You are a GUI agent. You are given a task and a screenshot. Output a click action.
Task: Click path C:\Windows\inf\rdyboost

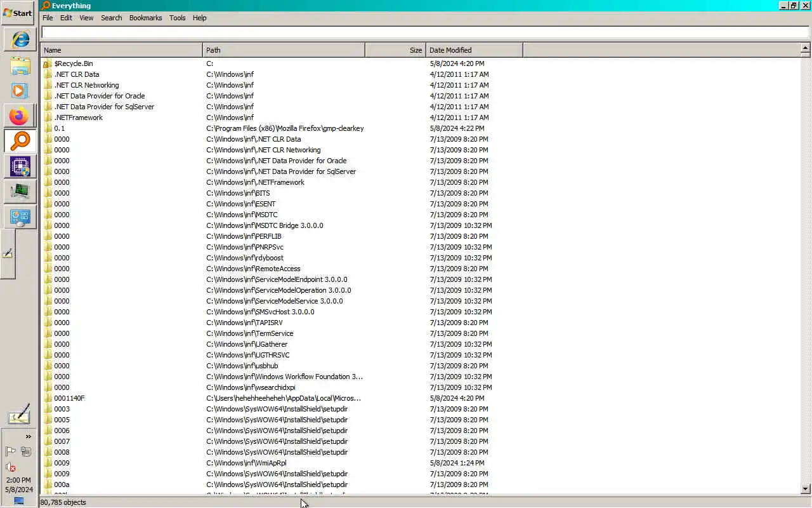click(x=245, y=258)
